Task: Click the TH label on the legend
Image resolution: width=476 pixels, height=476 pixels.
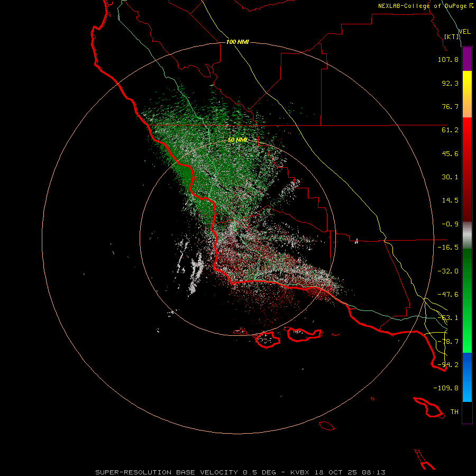Action: pyautogui.click(x=454, y=412)
